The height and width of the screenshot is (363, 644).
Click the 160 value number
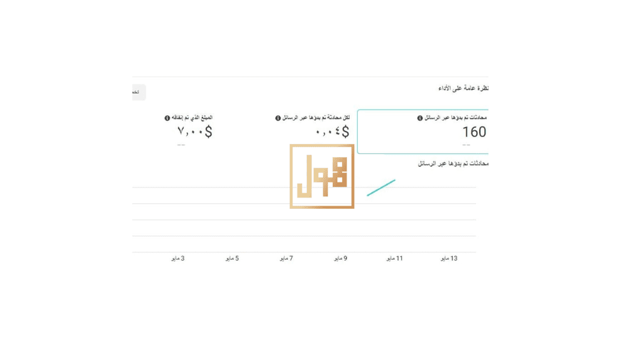(x=474, y=132)
